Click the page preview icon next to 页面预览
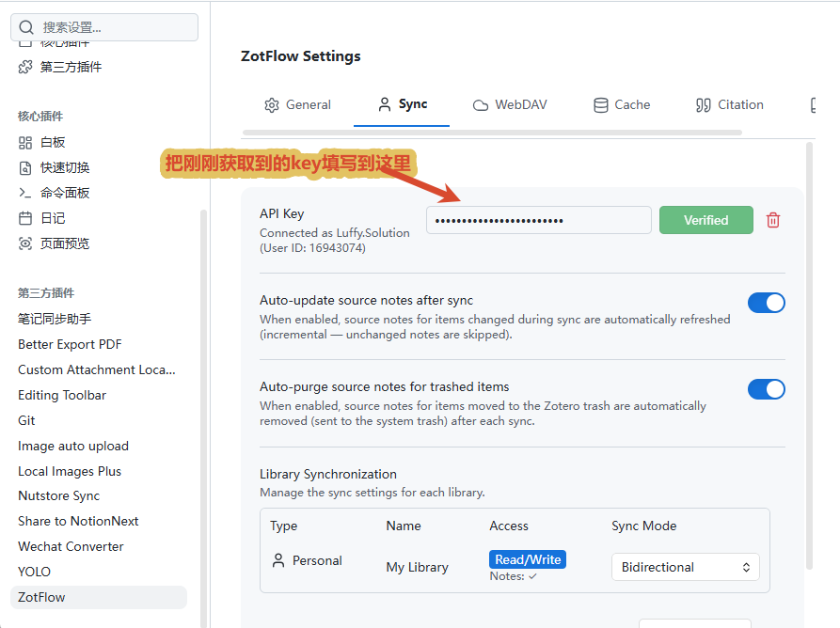840x628 pixels. point(25,243)
